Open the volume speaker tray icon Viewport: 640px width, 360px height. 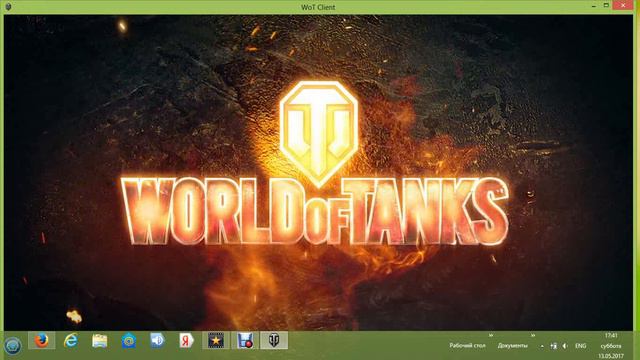(565, 346)
